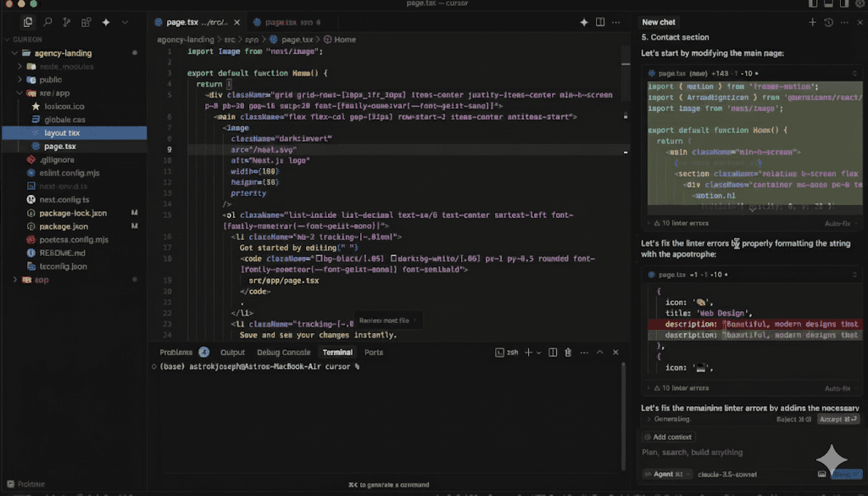This screenshot has width=868, height=496.
Task: Add a new terminal with plus icon
Action: click(528, 352)
